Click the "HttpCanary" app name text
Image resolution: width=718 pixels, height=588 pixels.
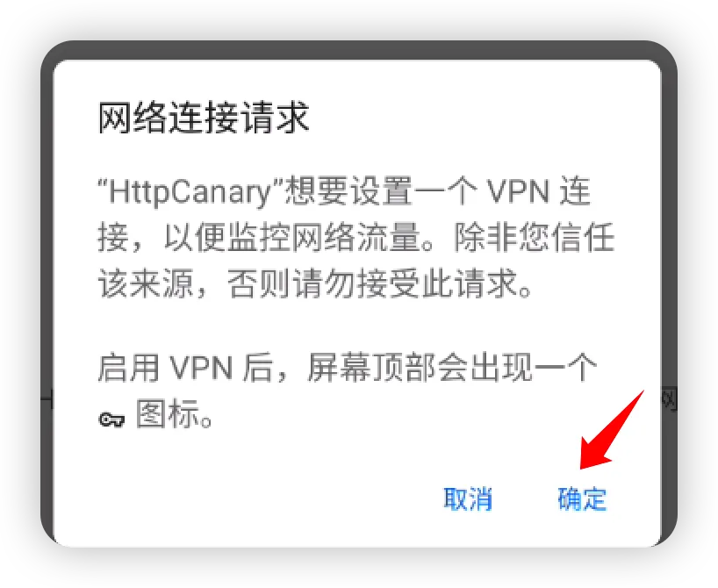click(190, 191)
